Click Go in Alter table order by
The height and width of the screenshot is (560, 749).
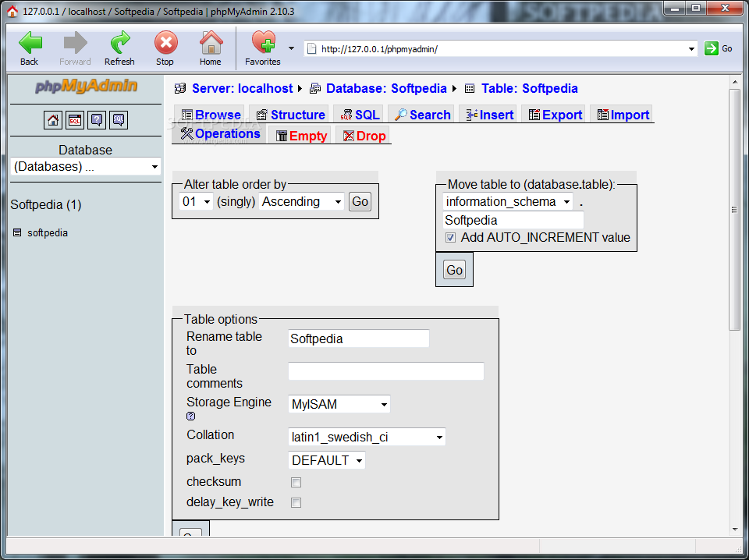[360, 202]
